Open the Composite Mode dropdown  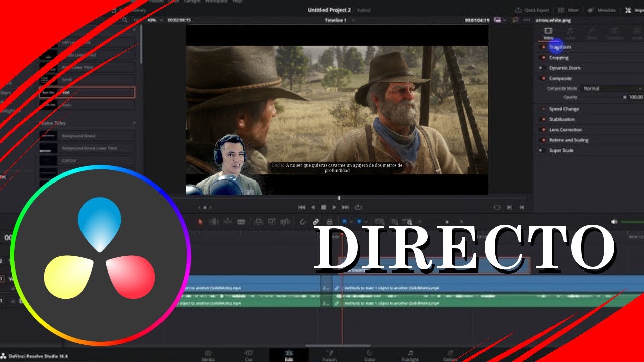pos(611,88)
